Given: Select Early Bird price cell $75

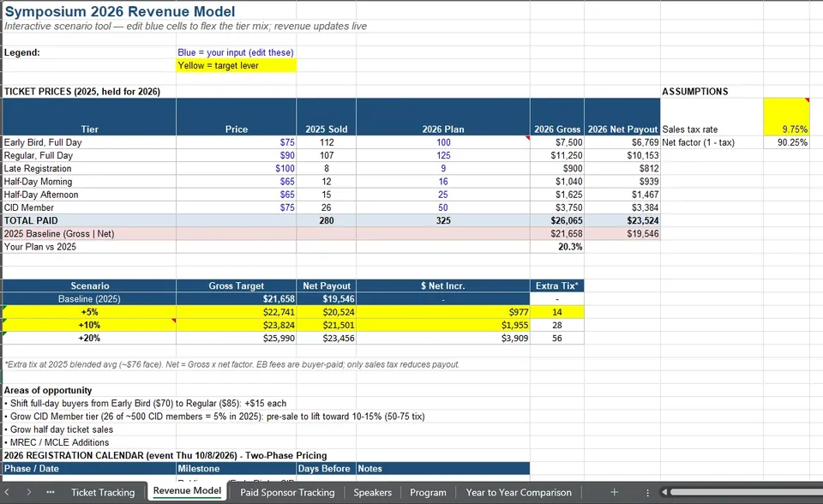Looking at the screenshot, I should point(237,142).
